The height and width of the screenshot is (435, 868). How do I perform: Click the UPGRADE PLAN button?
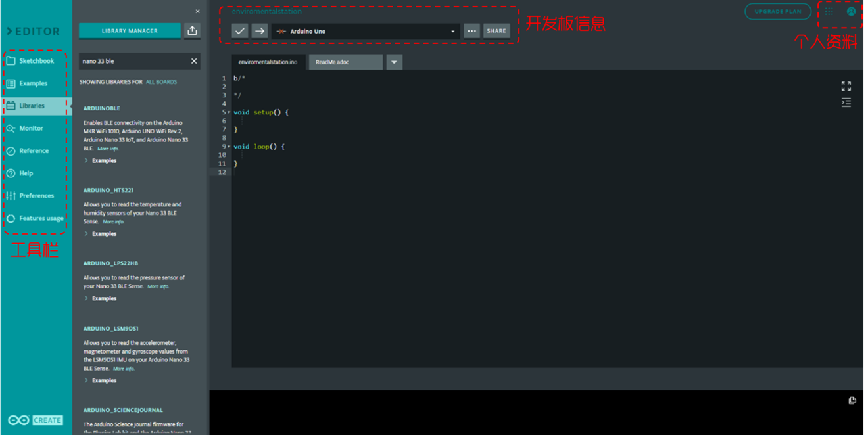click(778, 12)
